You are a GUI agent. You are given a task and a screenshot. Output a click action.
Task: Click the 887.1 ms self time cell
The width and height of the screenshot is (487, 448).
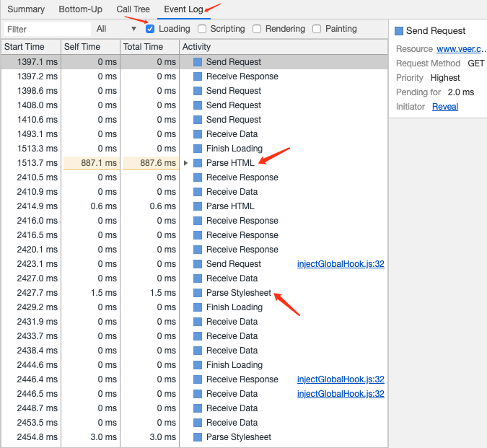(90, 163)
